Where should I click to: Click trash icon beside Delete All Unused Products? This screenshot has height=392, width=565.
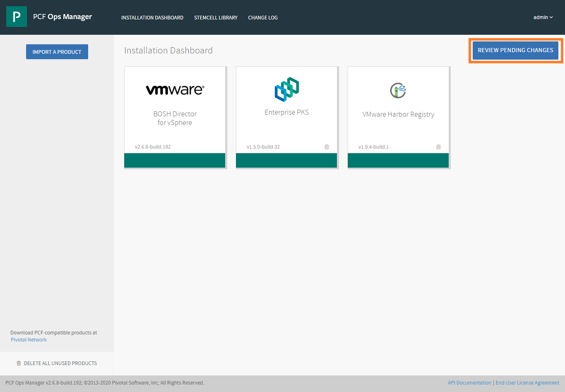19,363
